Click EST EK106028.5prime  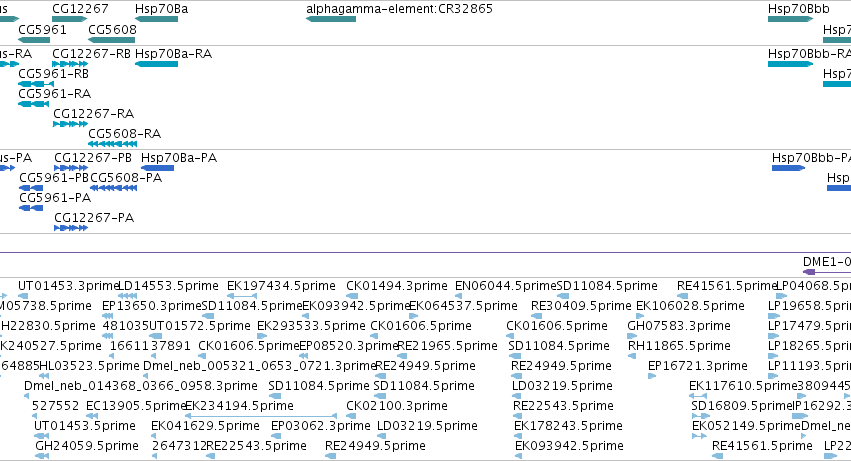690,306
